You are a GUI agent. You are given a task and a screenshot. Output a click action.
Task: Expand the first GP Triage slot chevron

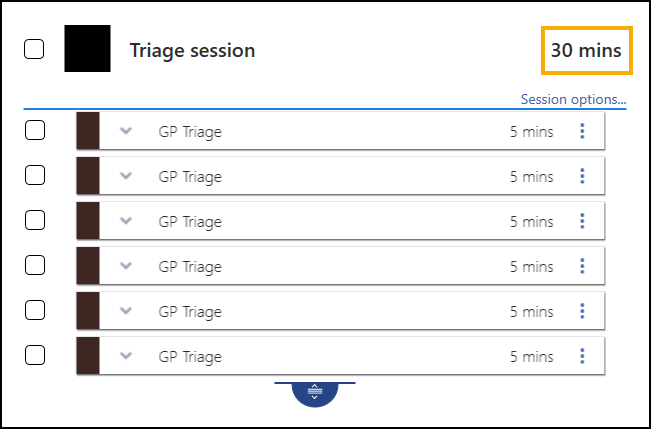[x=125, y=131]
